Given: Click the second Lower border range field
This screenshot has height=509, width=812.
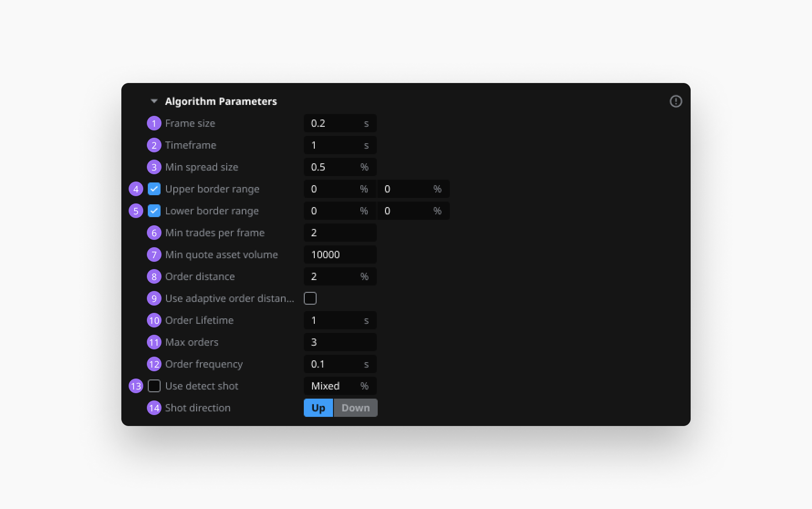Looking at the screenshot, I should [407, 211].
